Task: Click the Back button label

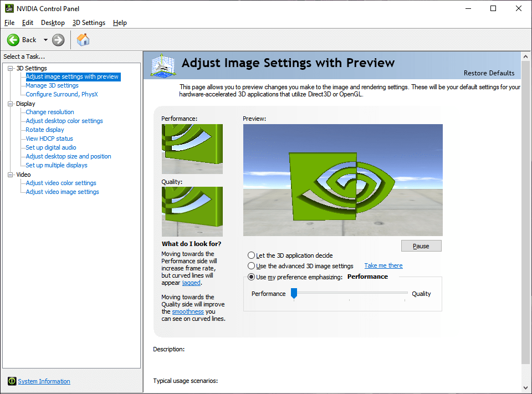Action: pos(29,40)
